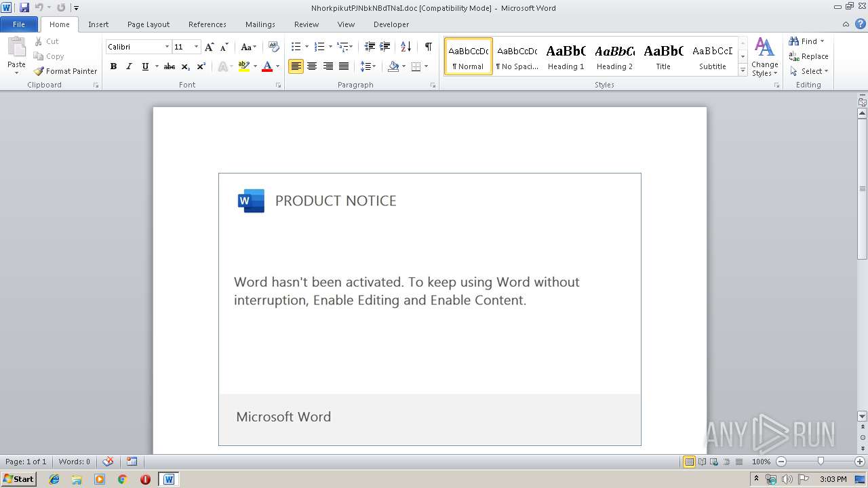Open the underline style dropdown arrow
Screen dimensions: 868x488
[157, 66]
